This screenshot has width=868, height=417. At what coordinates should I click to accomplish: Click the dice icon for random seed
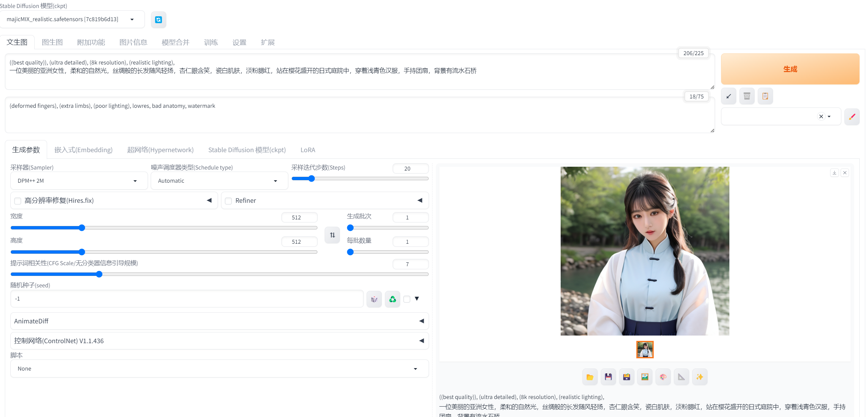(x=374, y=299)
